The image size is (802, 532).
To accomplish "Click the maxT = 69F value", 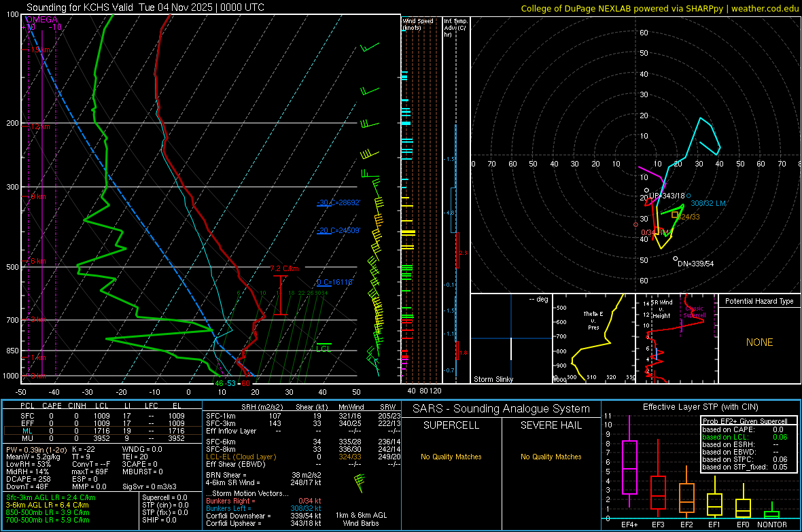I will pyautogui.click(x=90, y=472).
